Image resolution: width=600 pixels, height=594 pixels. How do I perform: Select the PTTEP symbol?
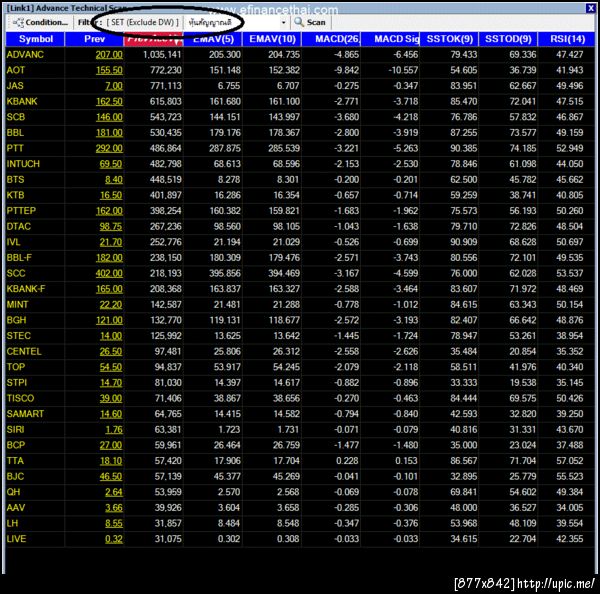click(x=21, y=211)
